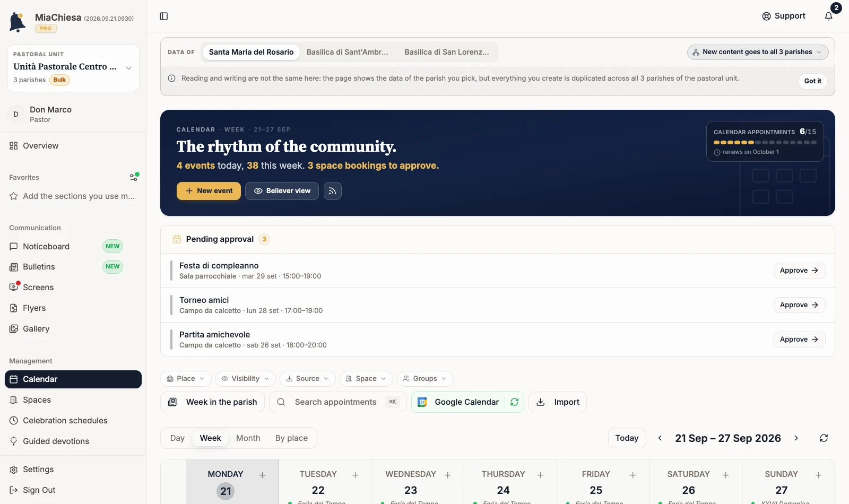Select Monday 21 date circle
Image resolution: width=849 pixels, height=504 pixels.
pos(226,491)
